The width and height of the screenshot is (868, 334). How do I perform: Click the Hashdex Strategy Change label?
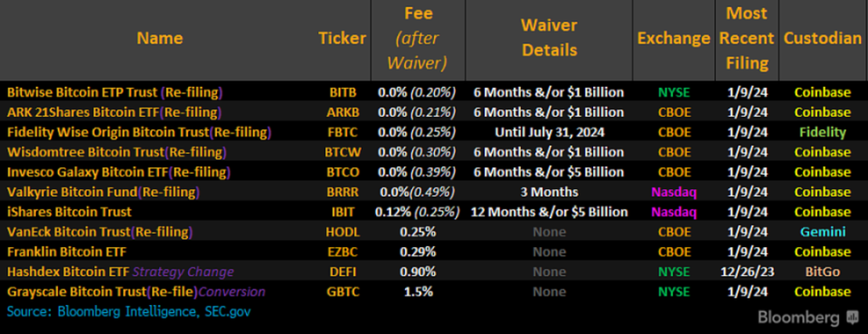(184, 272)
